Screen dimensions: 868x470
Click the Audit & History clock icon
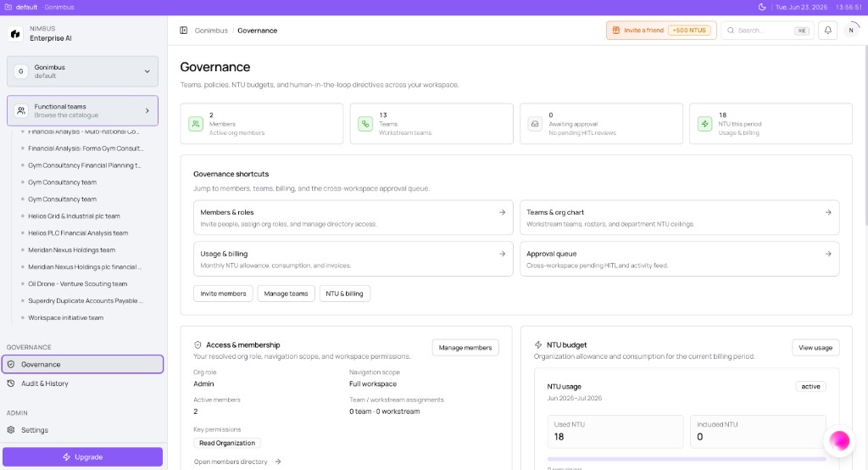pos(11,383)
